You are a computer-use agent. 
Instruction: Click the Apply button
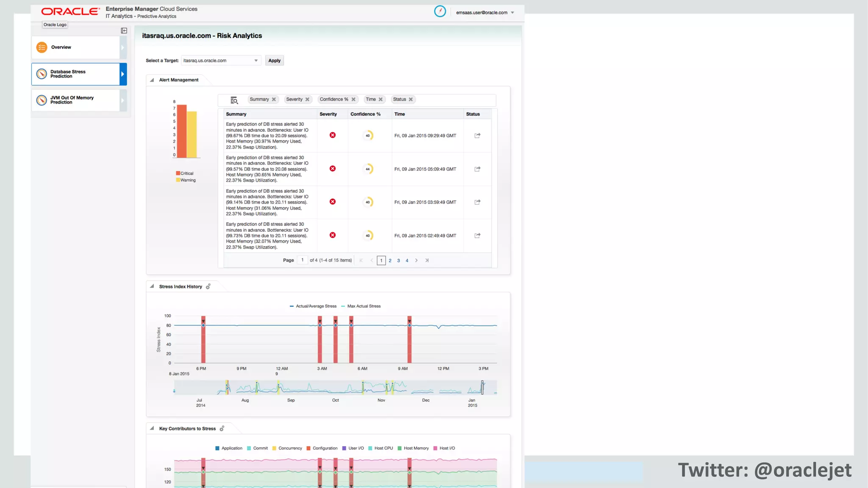pyautogui.click(x=274, y=61)
